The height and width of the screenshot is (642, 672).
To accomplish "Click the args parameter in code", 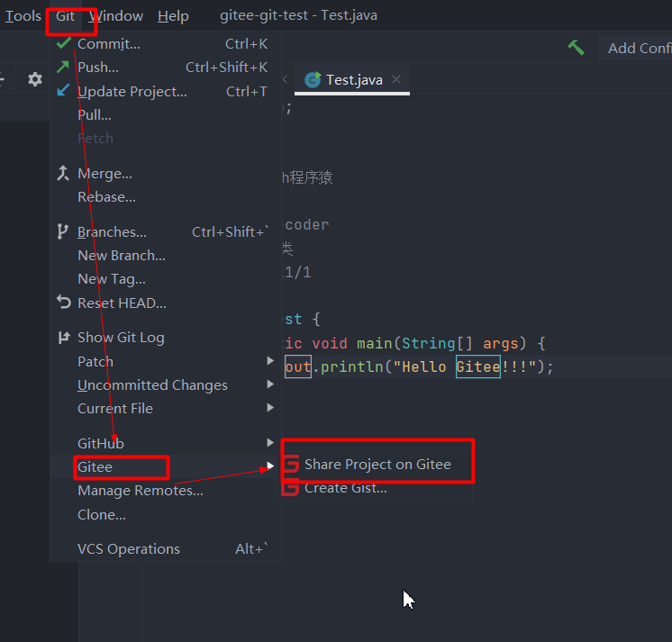I will click(501, 344).
